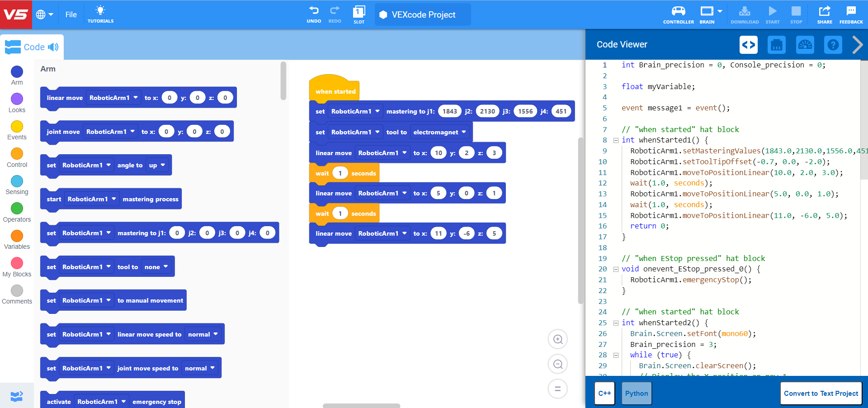Select the Events block category
The image size is (868, 408).
click(x=17, y=130)
